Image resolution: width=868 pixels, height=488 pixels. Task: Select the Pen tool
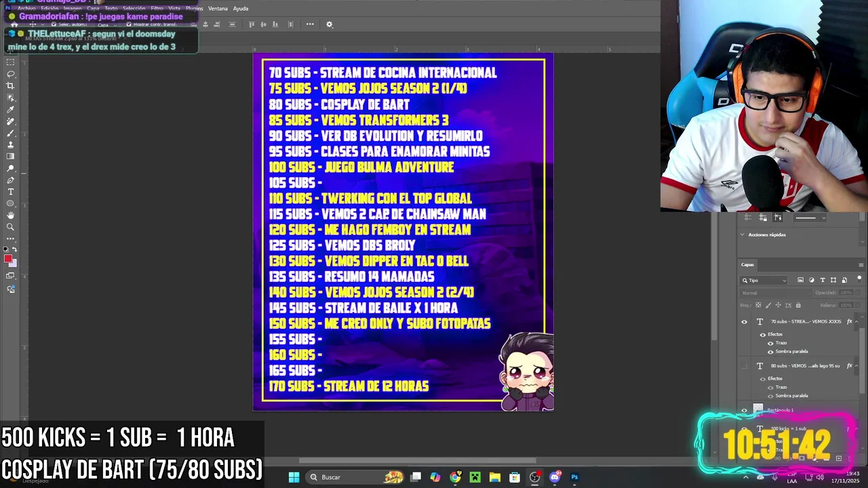point(10,180)
